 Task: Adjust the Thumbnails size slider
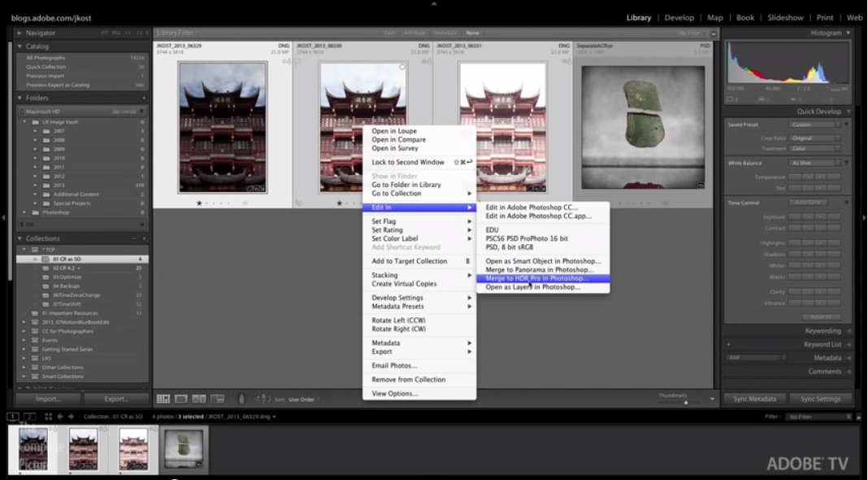[686, 401]
